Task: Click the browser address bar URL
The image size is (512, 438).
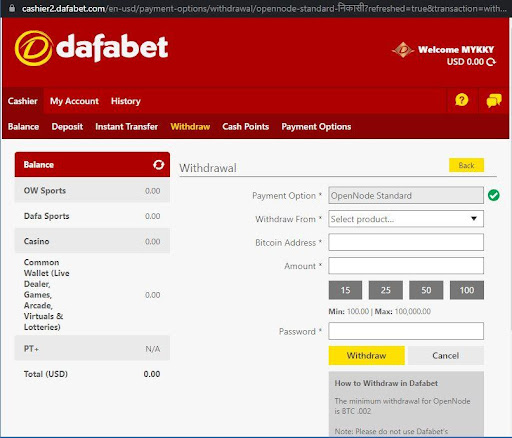Action: (x=263, y=8)
